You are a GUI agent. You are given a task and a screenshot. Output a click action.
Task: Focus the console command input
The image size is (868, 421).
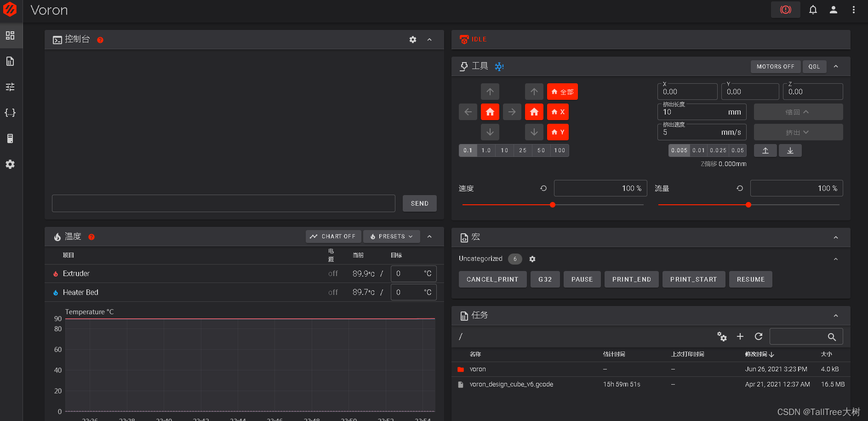point(223,203)
